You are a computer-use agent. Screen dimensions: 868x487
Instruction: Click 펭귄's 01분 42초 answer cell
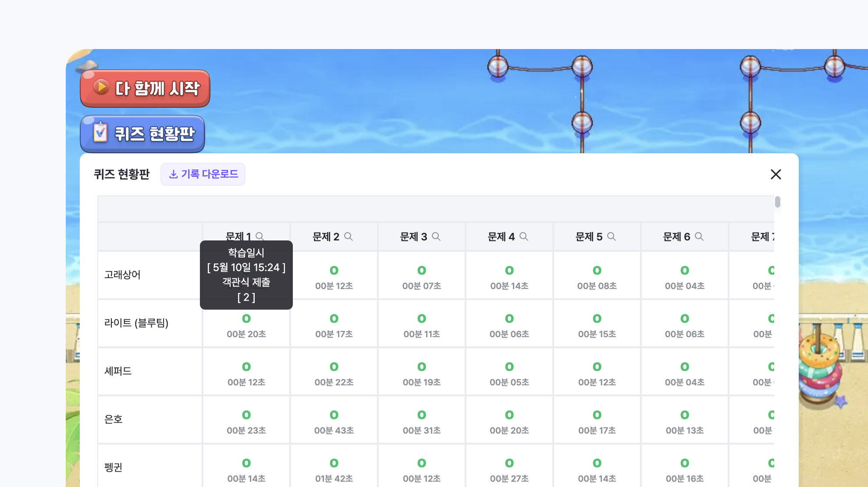coord(334,468)
